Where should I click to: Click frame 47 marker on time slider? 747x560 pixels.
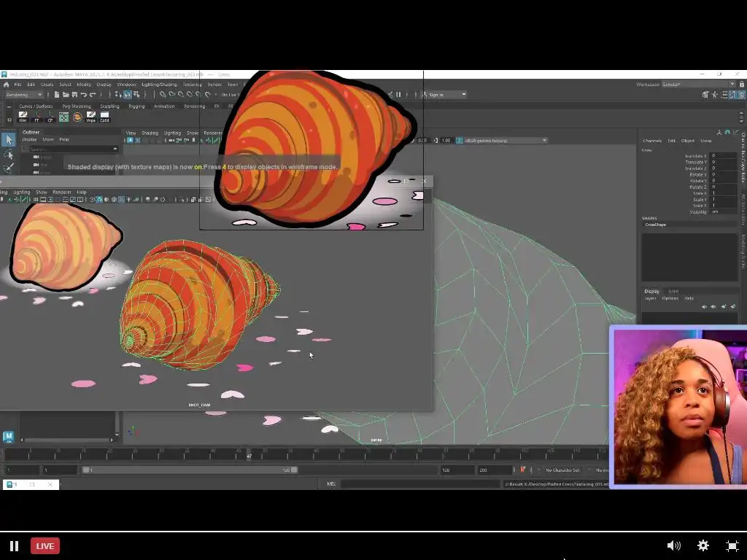pos(249,455)
